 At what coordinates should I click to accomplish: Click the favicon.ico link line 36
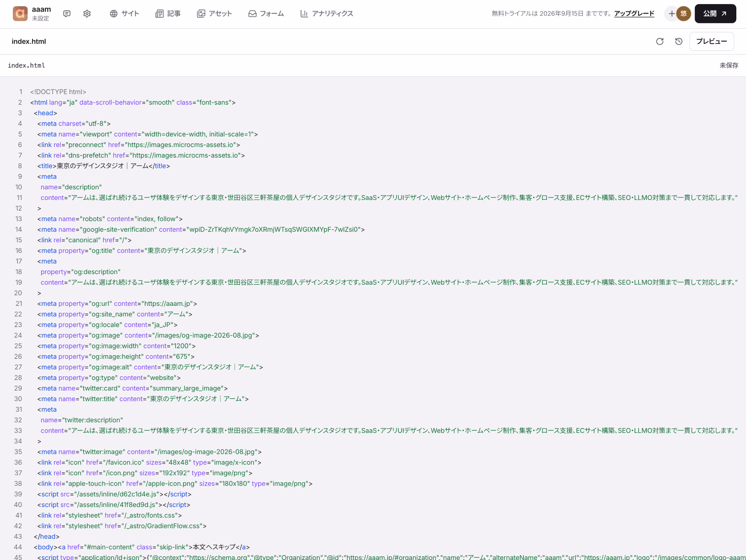click(149, 463)
